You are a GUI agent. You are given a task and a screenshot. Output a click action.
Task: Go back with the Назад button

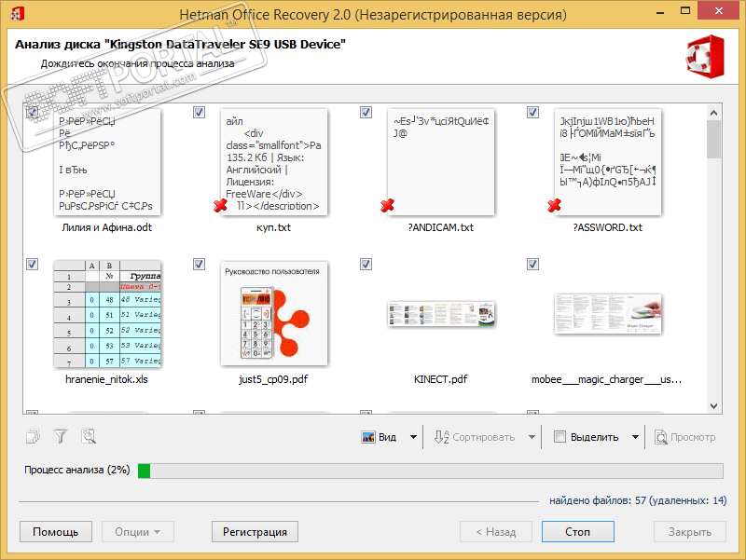pos(496,531)
